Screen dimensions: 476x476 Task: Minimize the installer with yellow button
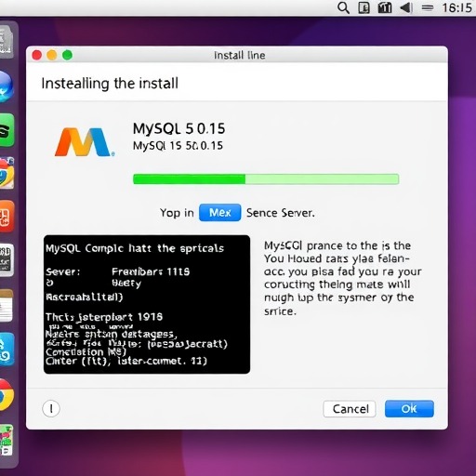(52, 55)
